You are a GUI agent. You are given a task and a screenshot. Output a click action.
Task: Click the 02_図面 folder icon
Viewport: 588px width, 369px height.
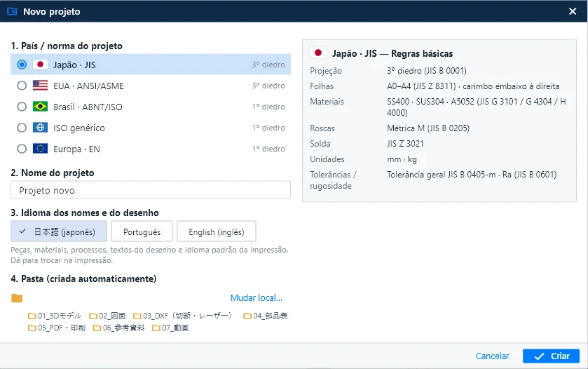coord(93,316)
